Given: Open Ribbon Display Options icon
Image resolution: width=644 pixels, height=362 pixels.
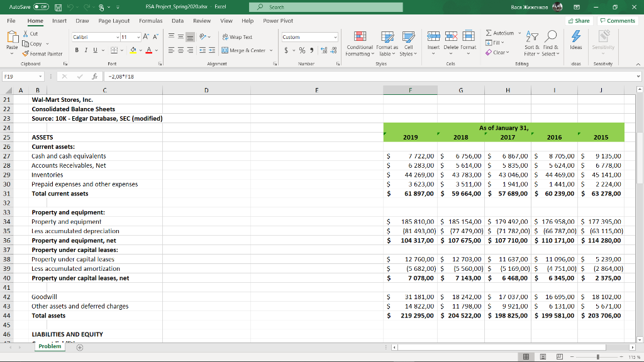Looking at the screenshot, I should (x=577, y=7).
